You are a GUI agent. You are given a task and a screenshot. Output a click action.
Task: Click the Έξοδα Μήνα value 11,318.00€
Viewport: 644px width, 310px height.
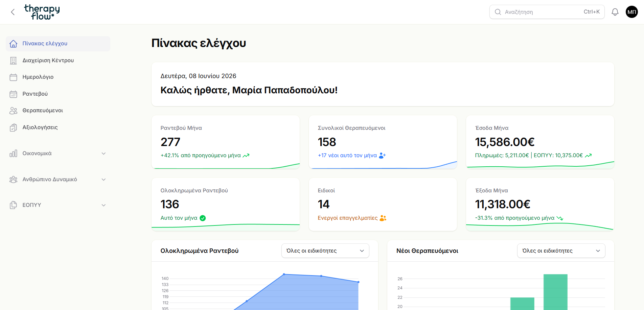(503, 204)
